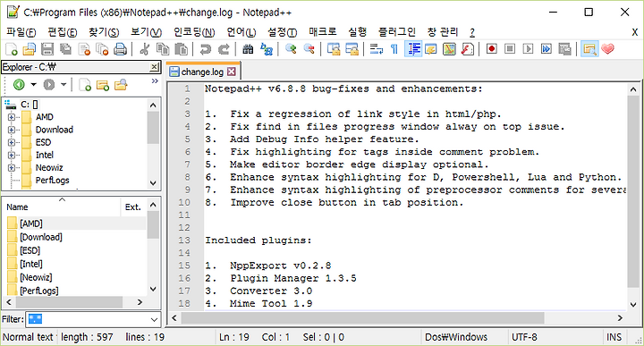Open the 인코딩(N) menu
Screen dimensions: 644x346
[194, 32]
